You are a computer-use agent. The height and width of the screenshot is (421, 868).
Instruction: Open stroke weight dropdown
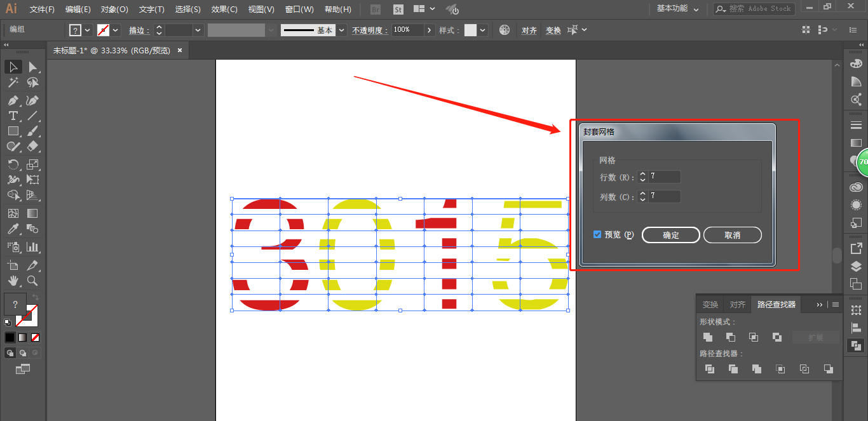(x=198, y=30)
